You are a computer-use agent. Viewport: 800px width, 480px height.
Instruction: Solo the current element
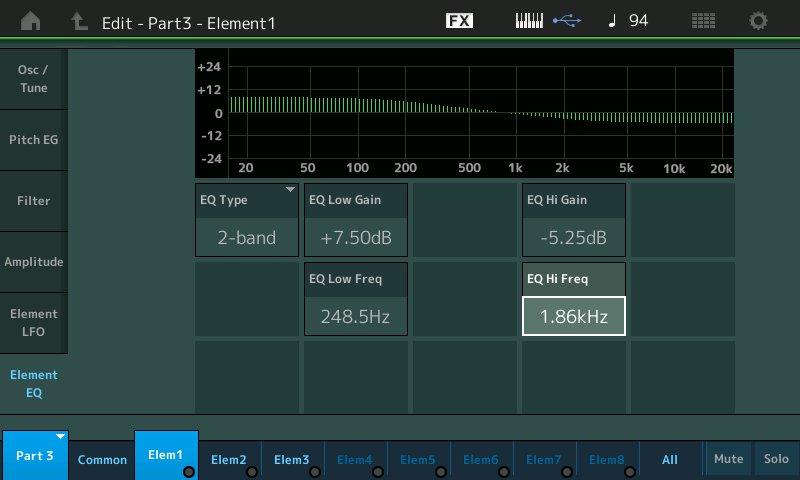point(776,459)
